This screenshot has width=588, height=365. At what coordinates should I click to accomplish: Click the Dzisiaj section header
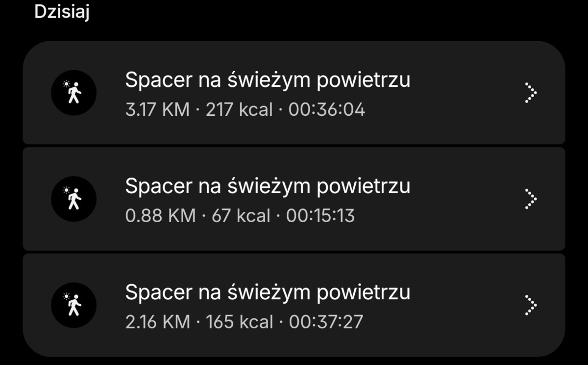click(62, 13)
